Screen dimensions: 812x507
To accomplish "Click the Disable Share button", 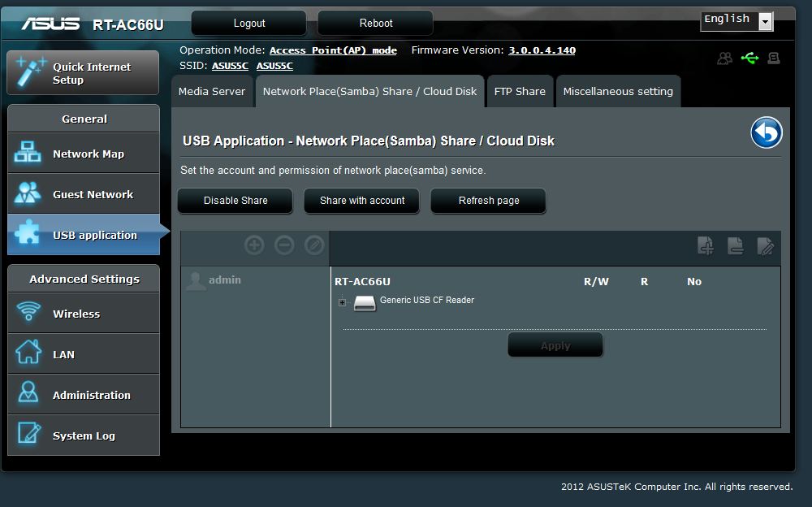I will (x=235, y=201).
